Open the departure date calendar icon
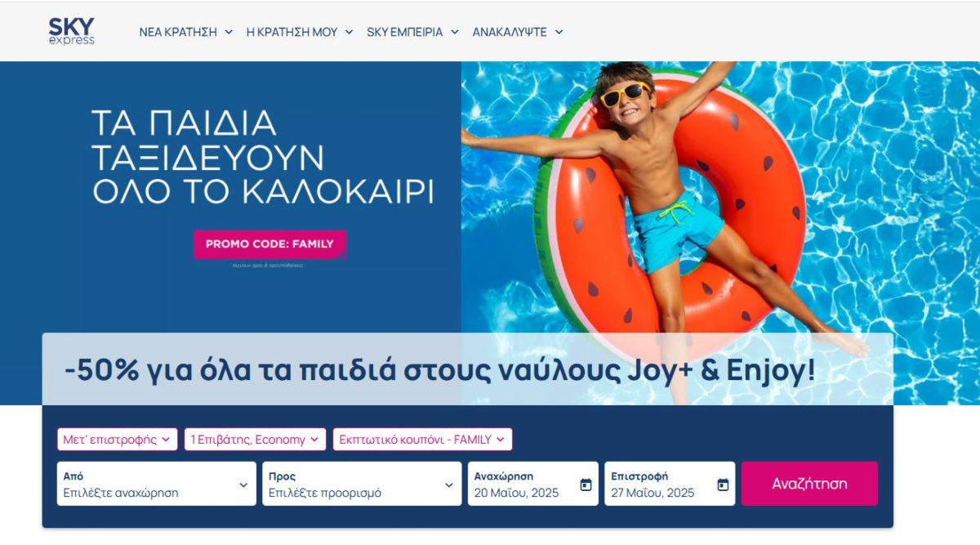Viewport: 980px width, 545px height. click(x=586, y=485)
